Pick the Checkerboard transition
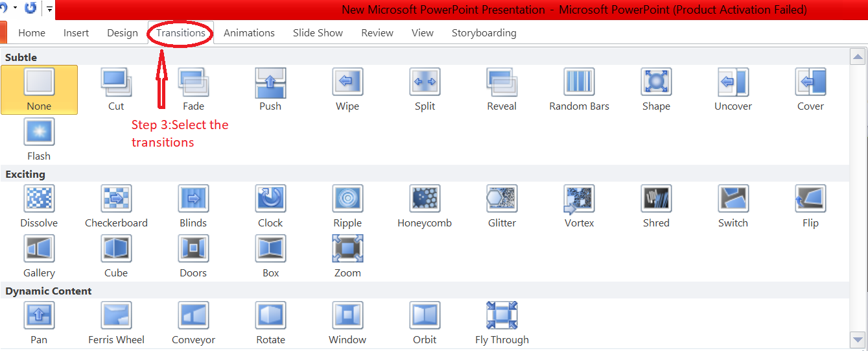 [116, 206]
